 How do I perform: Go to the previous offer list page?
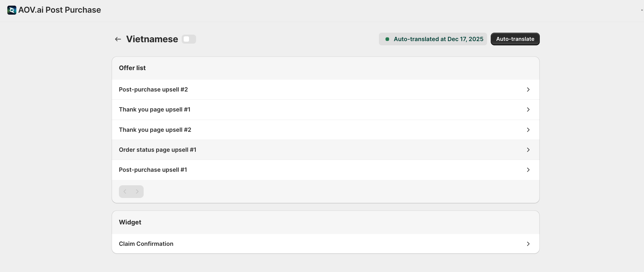(125, 191)
